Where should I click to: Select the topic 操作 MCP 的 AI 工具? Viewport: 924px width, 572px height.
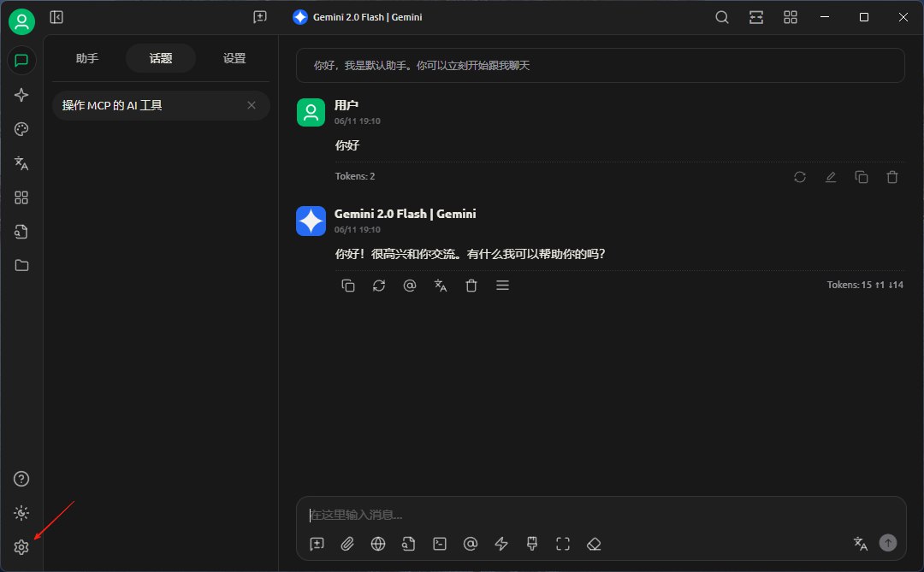pos(161,105)
